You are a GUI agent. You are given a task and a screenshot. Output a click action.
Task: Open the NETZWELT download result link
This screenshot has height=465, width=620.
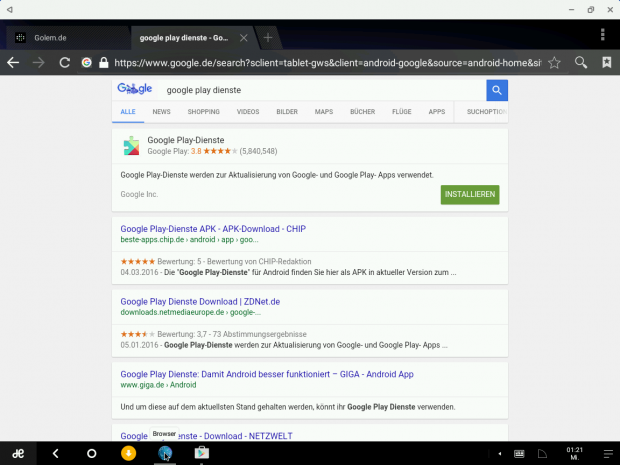(x=206, y=436)
